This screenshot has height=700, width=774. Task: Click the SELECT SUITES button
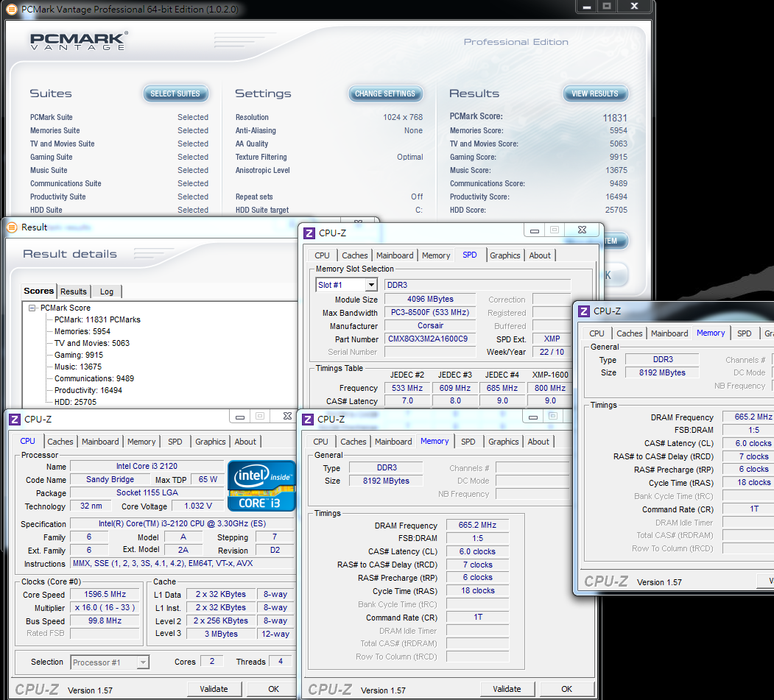[175, 93]
